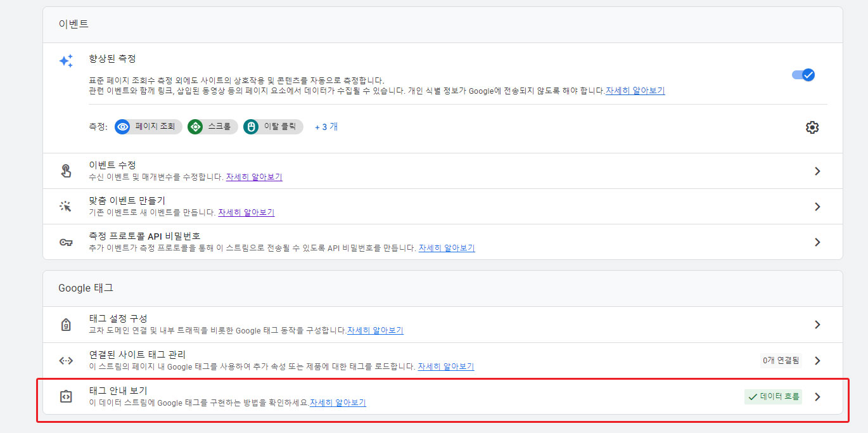Viewport: 868px width, 433px height.
Task: Open 자세히 알아보기 link under 태그 안내 보기
Action: (x=338, y=403)
